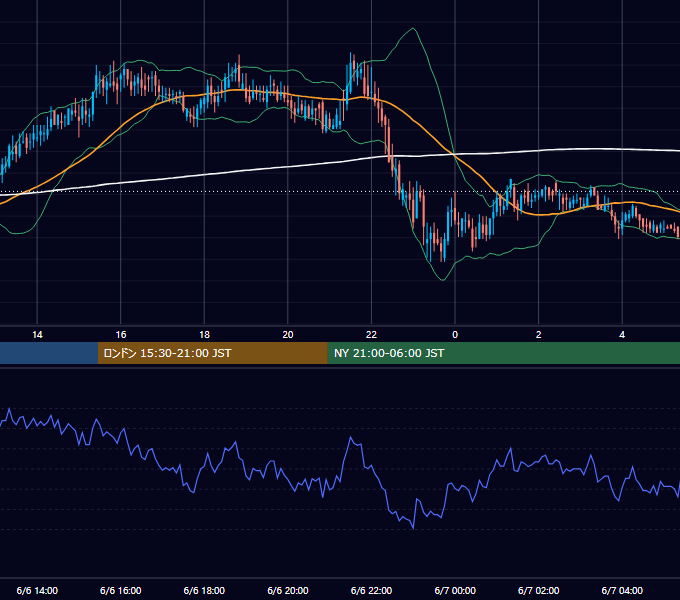680x600 pixels.
Task: Click hour label 0 on the price chart axis
Action: 455,334
